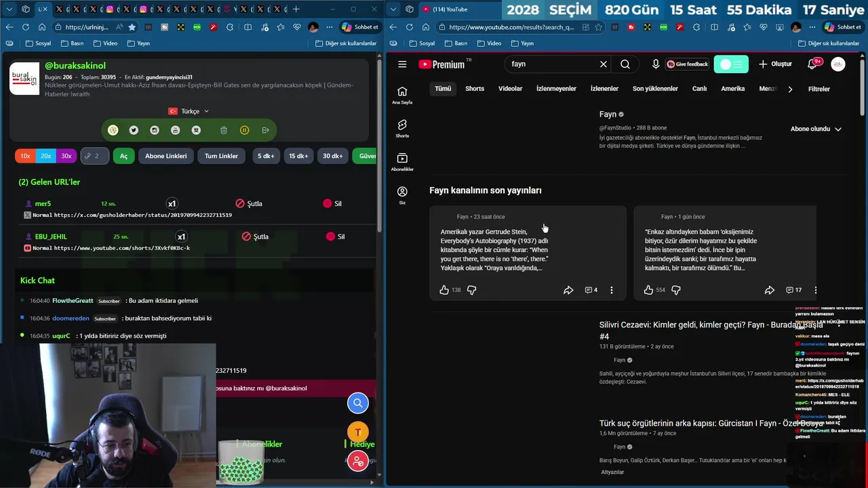Screen dimensions: 868x488
Task: Open Siz profile section in sidebar
Action: pyautogui.click(x=402, y=195)
